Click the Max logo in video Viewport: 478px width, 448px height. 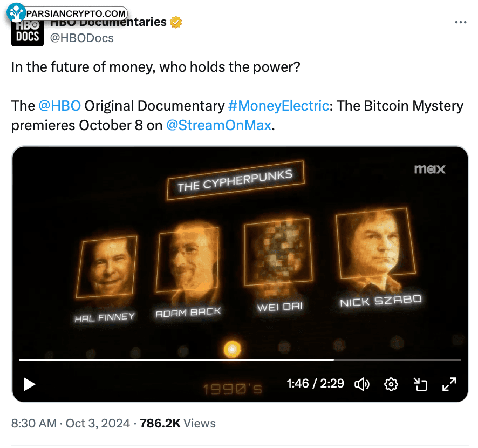pyautogui.click(x=429, y=169)
